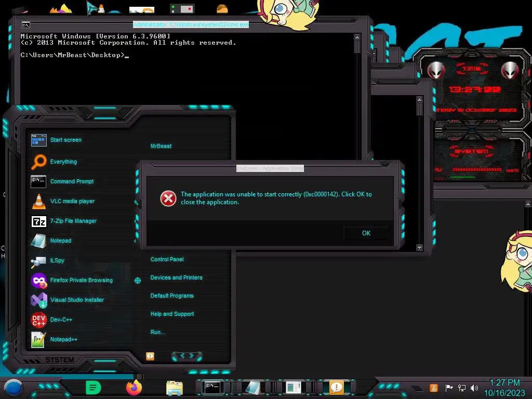Open Notepad++ from the start menu
532x399 pixels.
point(54,339)
